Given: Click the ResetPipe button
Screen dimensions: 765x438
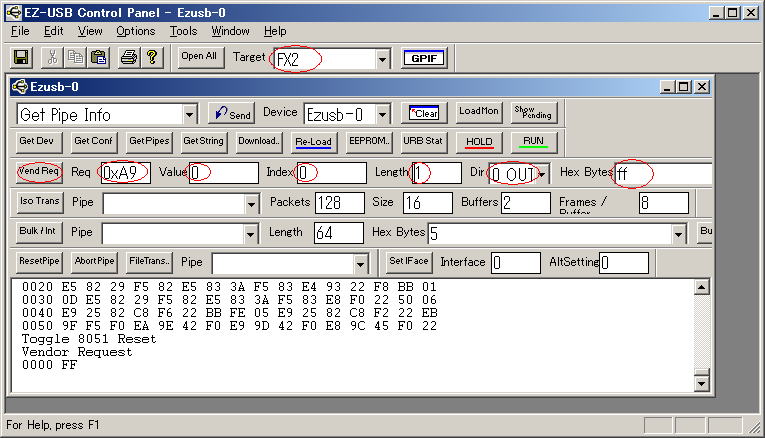Looking at the screenshot, I should (39, 262).
